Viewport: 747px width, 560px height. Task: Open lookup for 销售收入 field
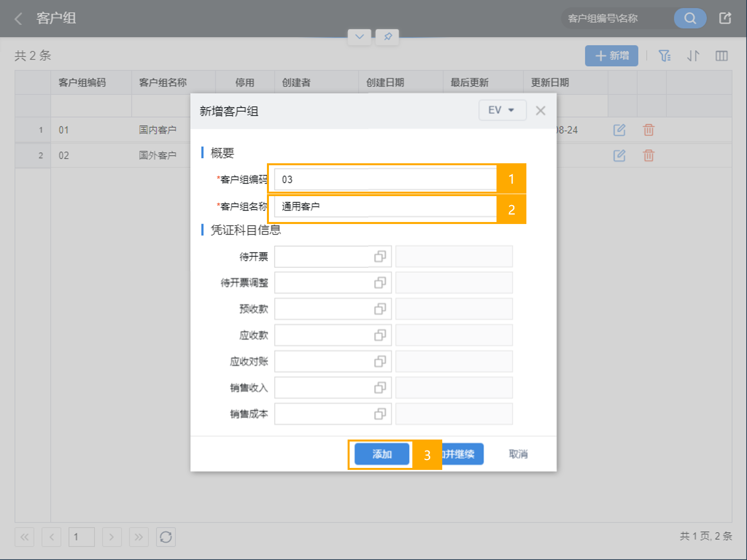click(380, 387)
